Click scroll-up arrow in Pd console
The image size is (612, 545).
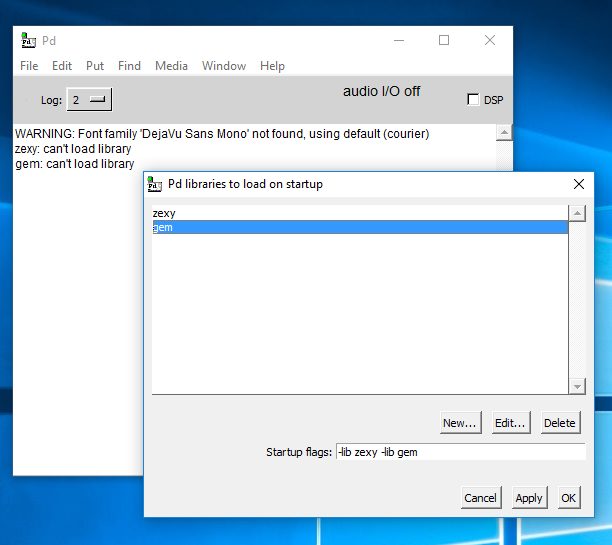click(x=504, y=132)
